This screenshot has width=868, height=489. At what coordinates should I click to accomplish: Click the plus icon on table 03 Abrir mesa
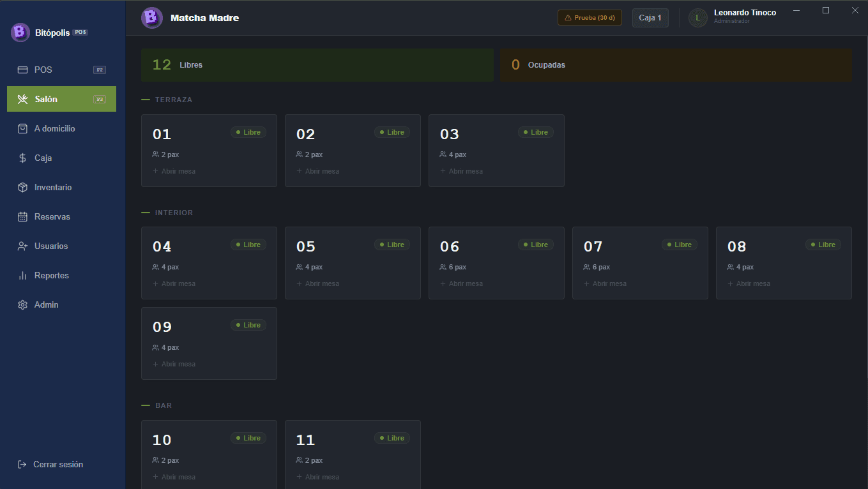click(x=443, y=171)
